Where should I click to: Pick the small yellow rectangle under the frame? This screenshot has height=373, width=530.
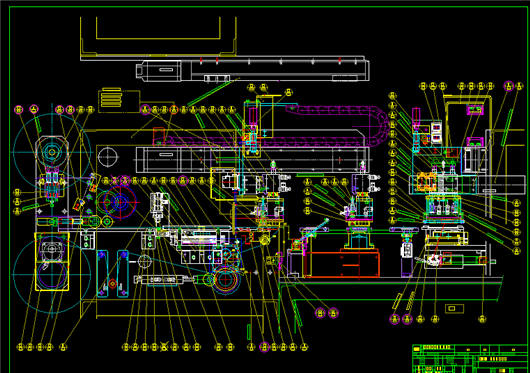(454, 308)
